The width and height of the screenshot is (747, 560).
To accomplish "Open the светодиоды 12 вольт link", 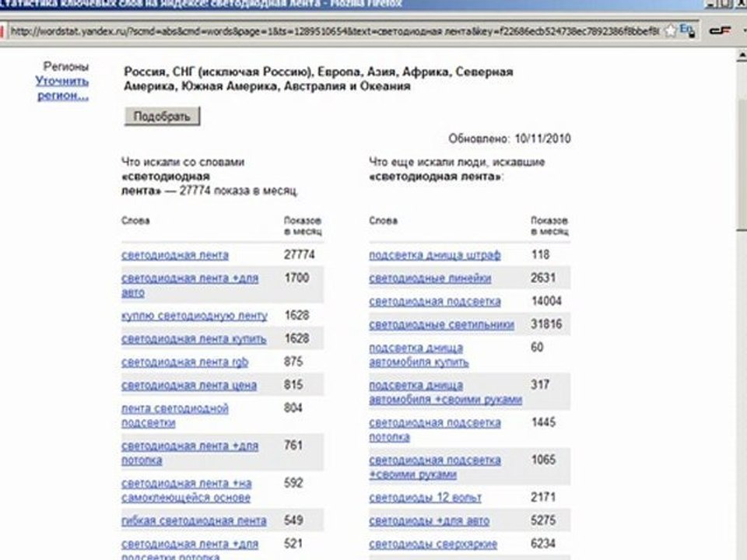I will pyautogui.click(x=425, y=498).
